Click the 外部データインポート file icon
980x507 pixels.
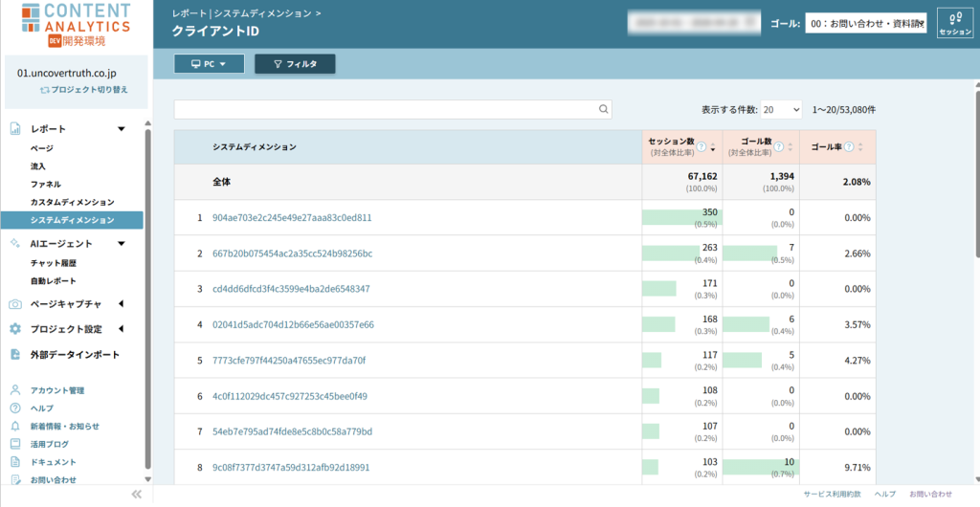[15, 354]
